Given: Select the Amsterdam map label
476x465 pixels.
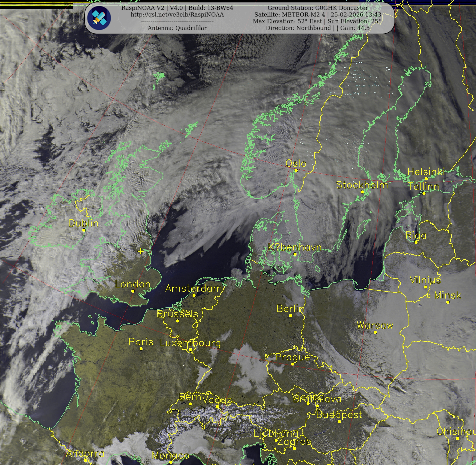Looking at the screenshot, I should pyautogui.click(x=194, y=289).
